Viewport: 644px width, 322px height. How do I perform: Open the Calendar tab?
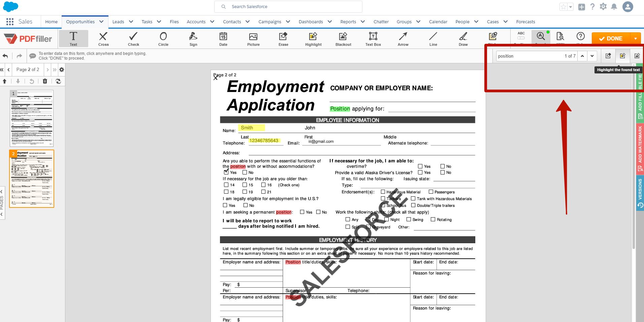pos(438,22)
